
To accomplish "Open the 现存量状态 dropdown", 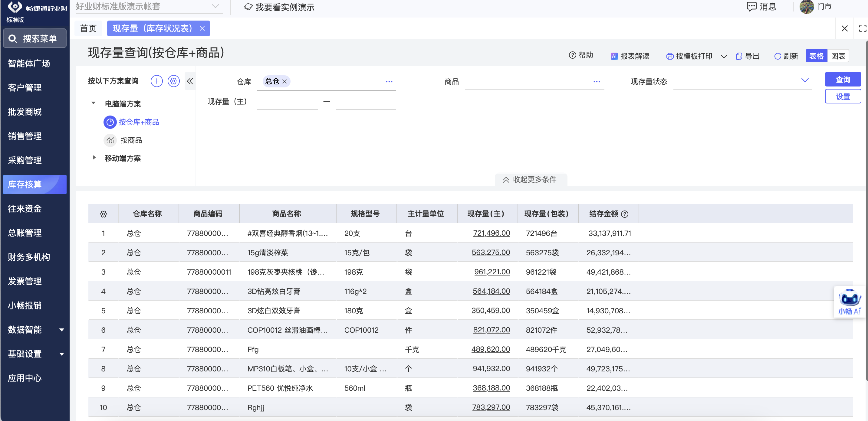I will coord(804,80).
